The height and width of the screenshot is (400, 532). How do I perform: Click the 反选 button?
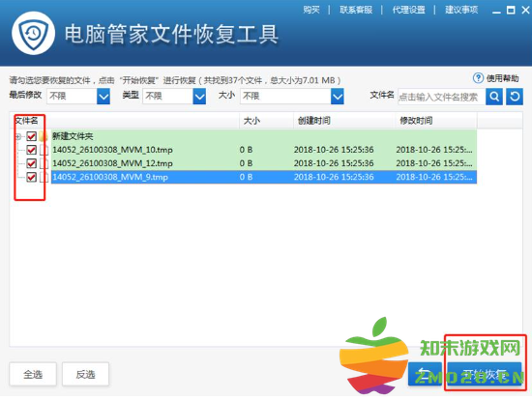click(x=85, y=374)
